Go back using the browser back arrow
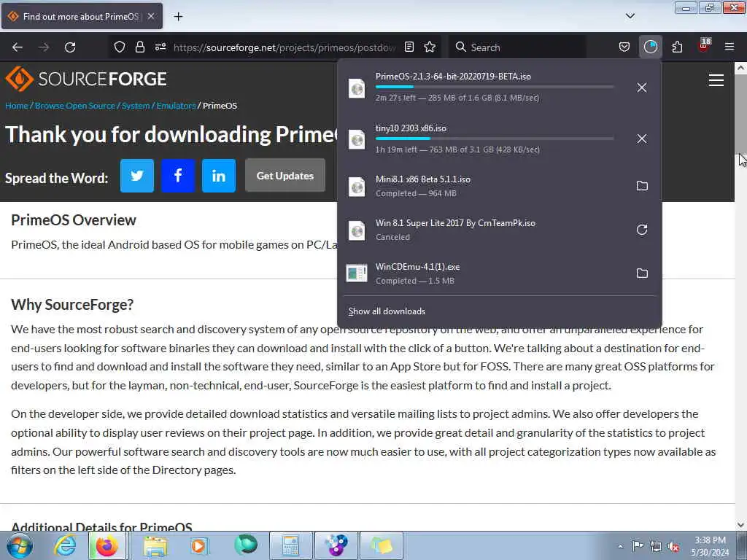This screenshot has height=560, width=747. pos(18,47)
